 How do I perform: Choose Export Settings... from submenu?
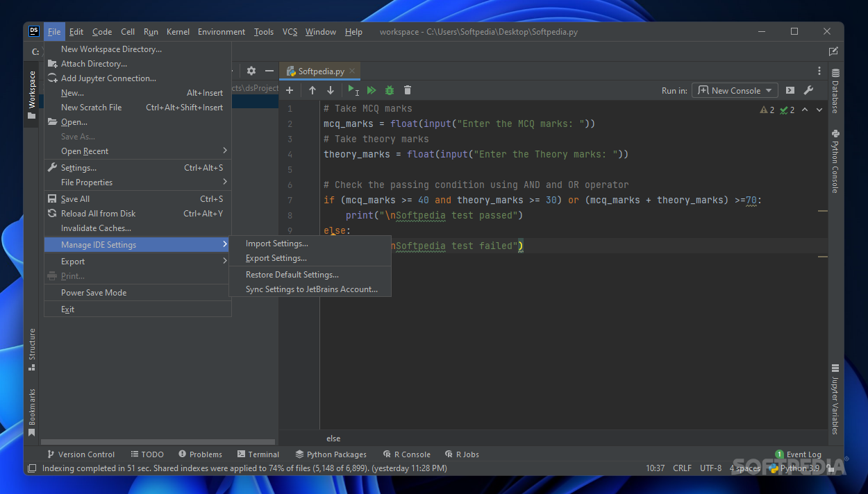pyautogui.click(x=310, y=258)
